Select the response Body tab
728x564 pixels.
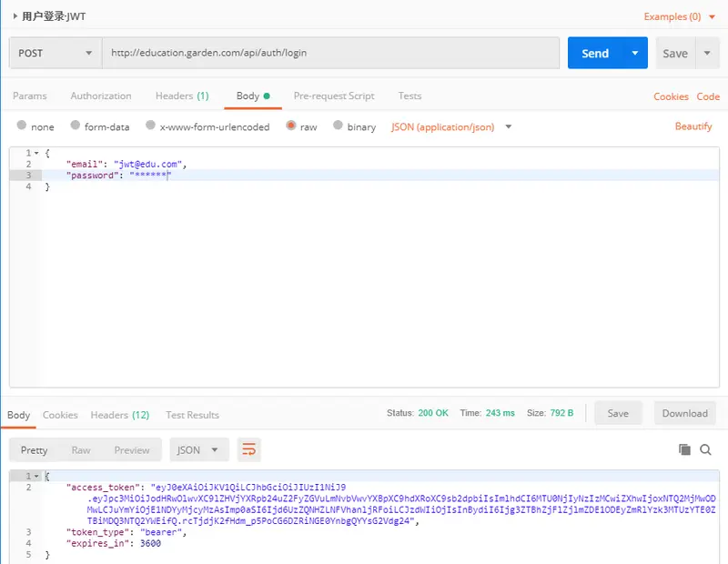click(x=18, y=415)
